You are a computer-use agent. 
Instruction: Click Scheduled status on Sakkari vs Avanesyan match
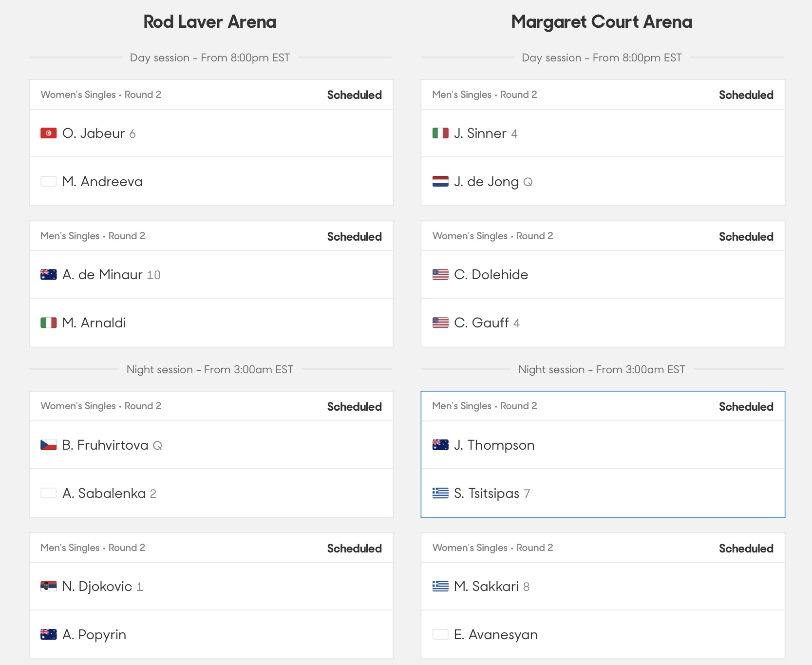click(746, 548)
